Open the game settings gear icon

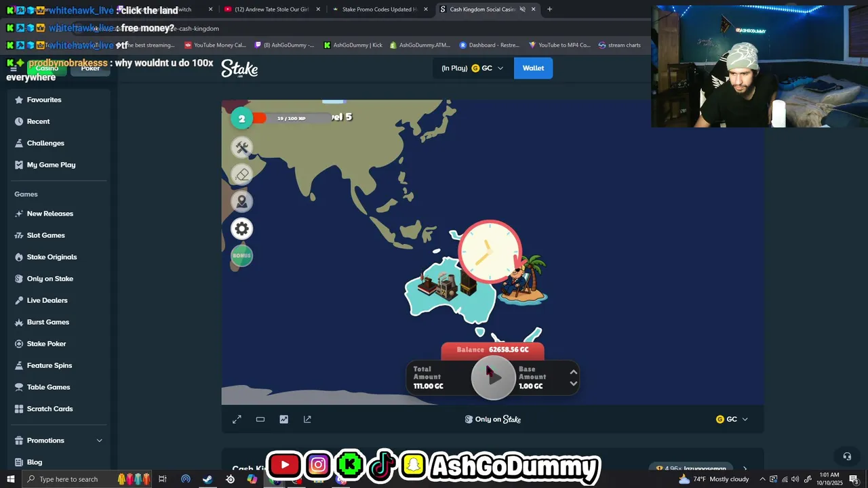(x=242, y=229)
